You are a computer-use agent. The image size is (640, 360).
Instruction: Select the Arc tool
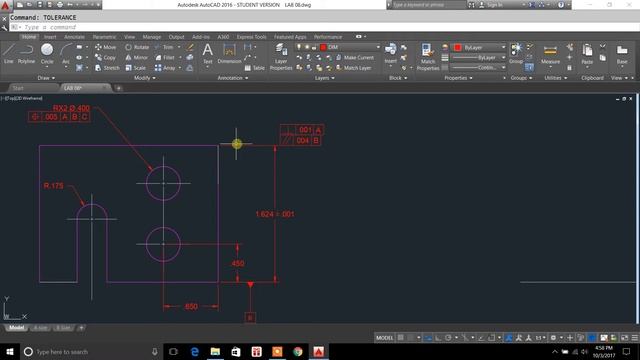click(66, 54)
